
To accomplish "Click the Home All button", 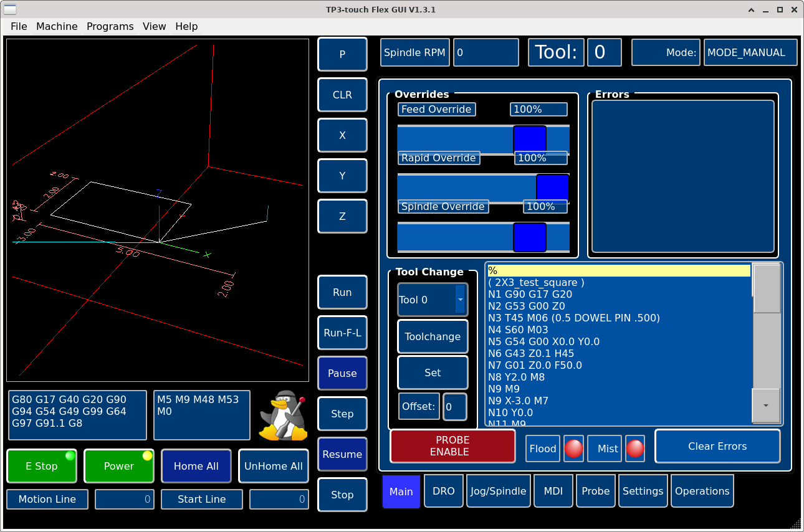I will pos(196,466).
